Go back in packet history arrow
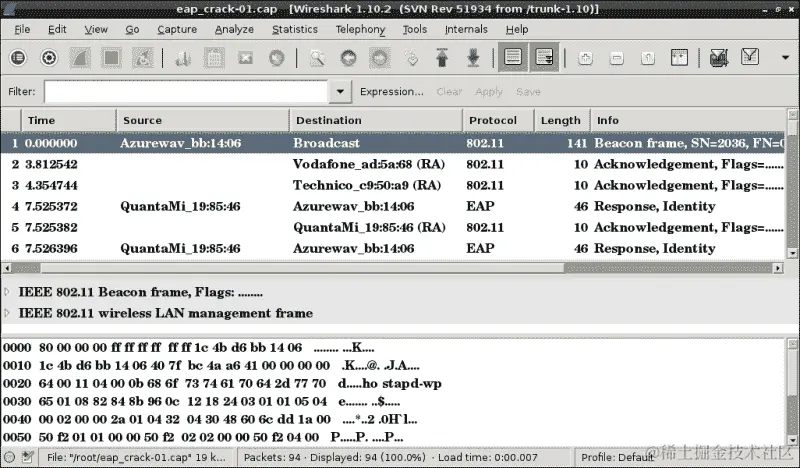This screenshot has height=468, width=800. 348,58
